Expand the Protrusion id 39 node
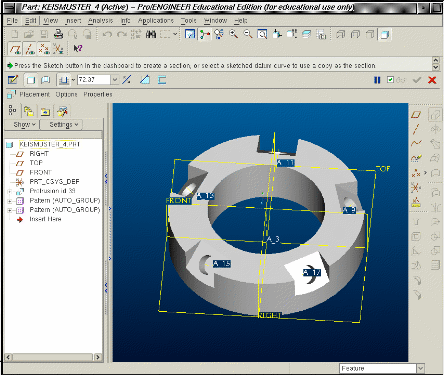444x375 pixels. (x=10, y=191)
